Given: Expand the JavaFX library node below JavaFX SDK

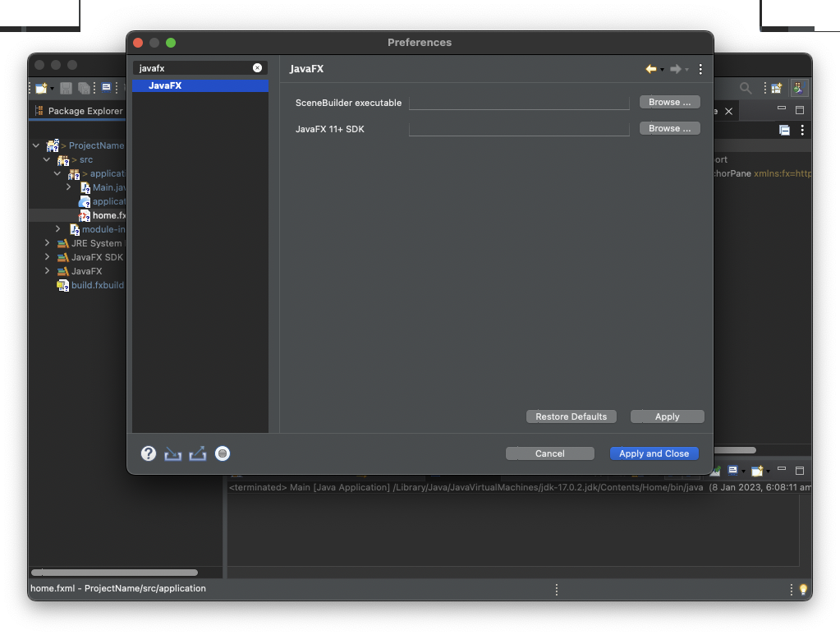Looking at the screenshot, I should 47,270.
